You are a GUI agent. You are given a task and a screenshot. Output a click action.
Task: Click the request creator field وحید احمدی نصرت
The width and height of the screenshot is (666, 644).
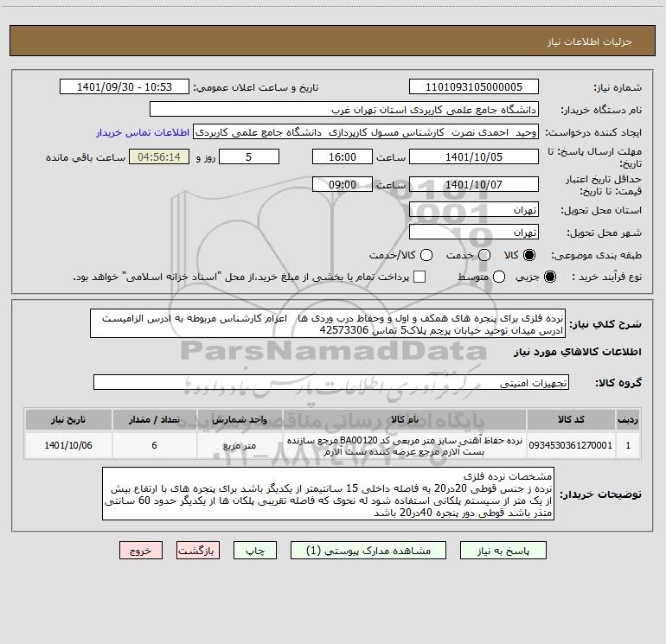[x=366, y=132]
